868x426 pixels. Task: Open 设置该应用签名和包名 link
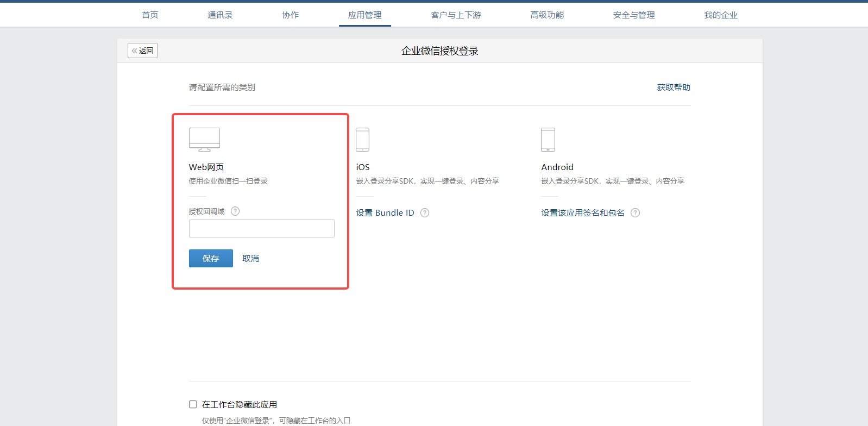pyautogui.click(x=583, y=213)
